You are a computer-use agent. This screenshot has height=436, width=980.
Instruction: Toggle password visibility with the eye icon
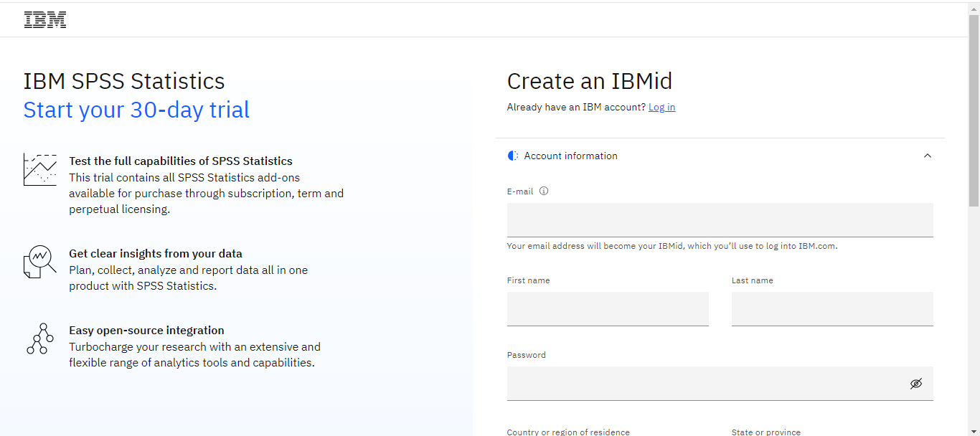[915, 384]
